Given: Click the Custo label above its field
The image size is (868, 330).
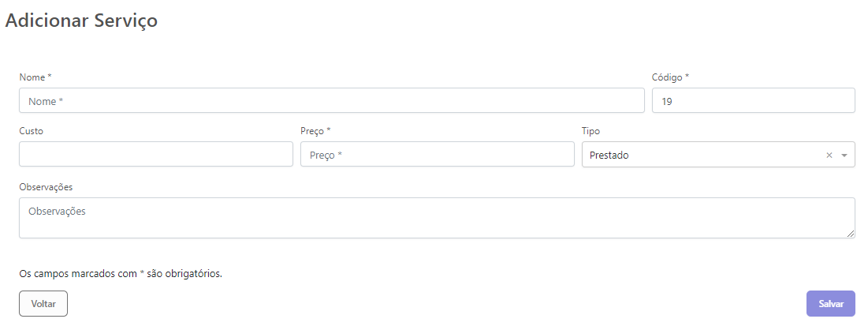Looking at the screenshot, I should [31, 131].
